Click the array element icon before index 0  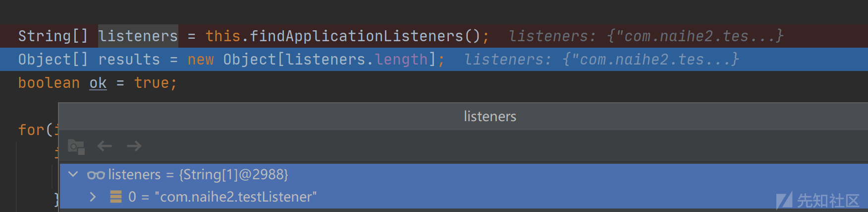click(116, 197)
